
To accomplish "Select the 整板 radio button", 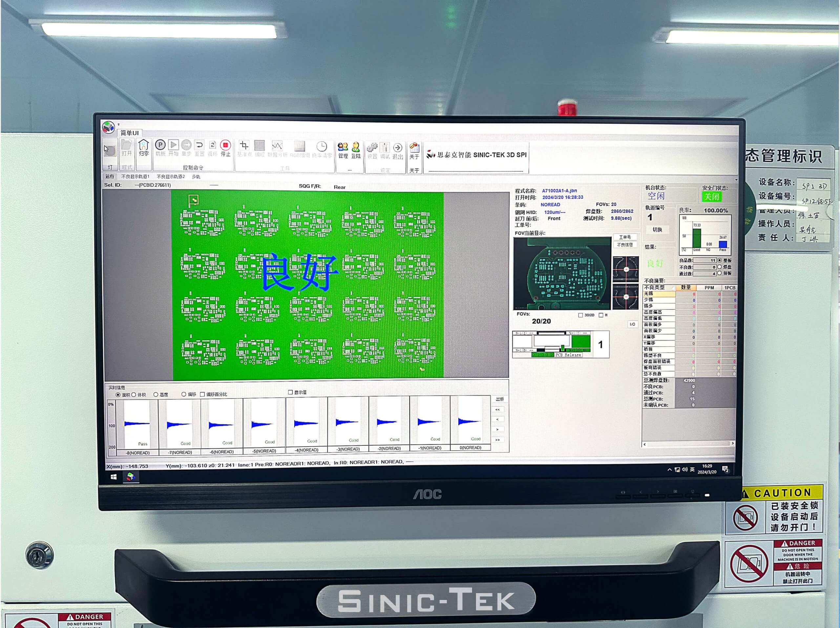I will (719, 260).
